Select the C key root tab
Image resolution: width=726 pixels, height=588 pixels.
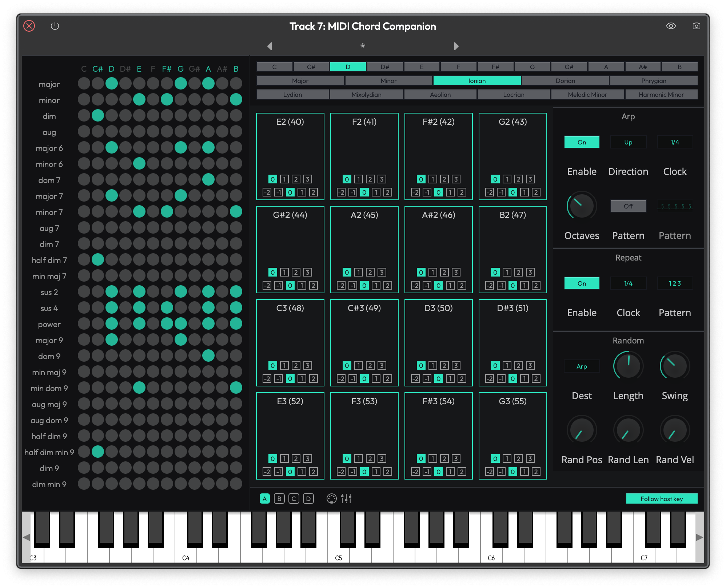(275, 67)
